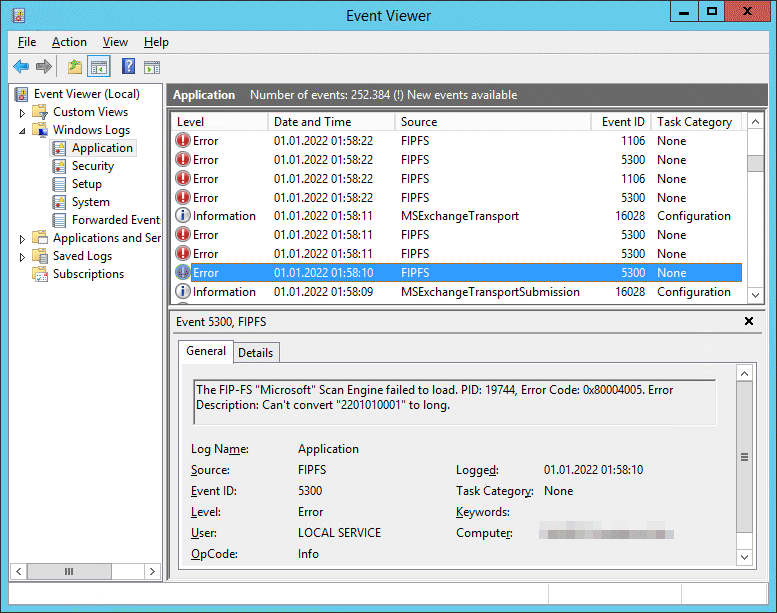Expand Applications and Services Logs node
The height and width of the screenshot is (613, 777).
22,239
